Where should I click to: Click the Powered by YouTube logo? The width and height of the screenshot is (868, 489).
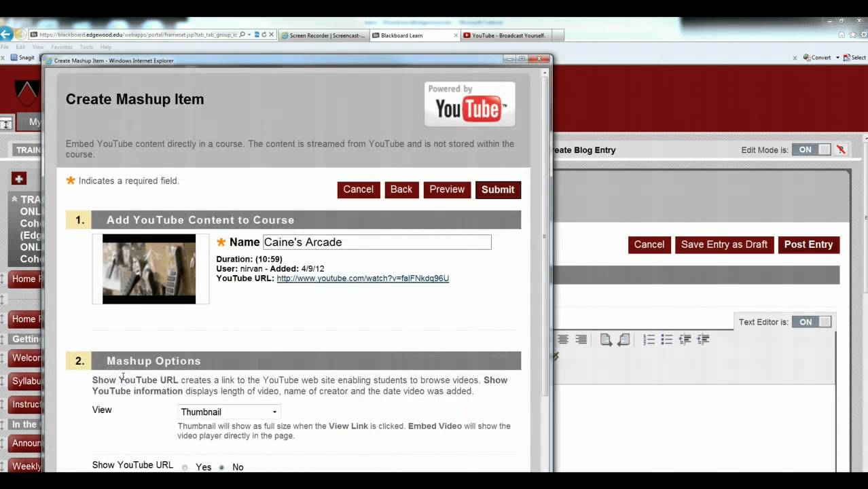pyautogui.click(x=469, y=104)
